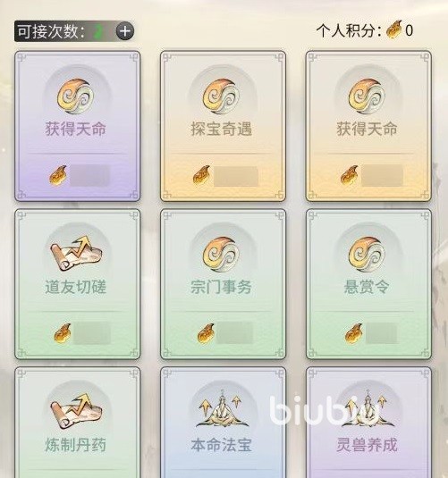Select the 灵兽养成 task label
Viewport: 448px width, 478px height.
(x=368, y=445)
